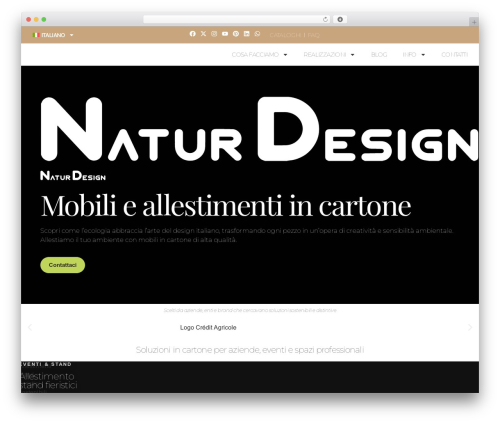The image size is (500, 423).
Task: Open the Italiano language dropdown
Action: point(53,35)
